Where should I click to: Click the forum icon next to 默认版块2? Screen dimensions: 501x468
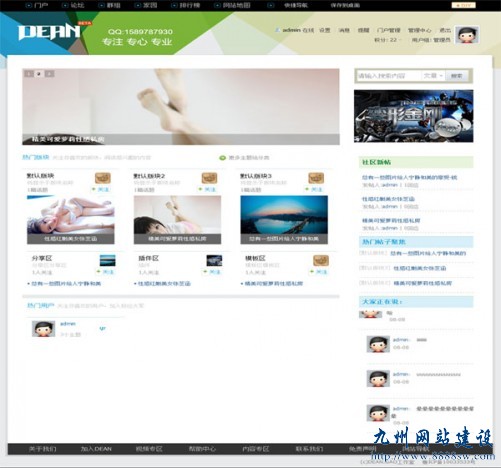[209, 178]
